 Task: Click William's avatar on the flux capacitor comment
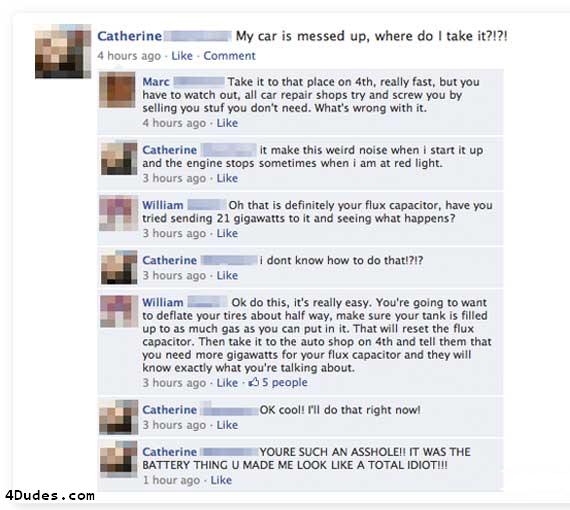119,213
